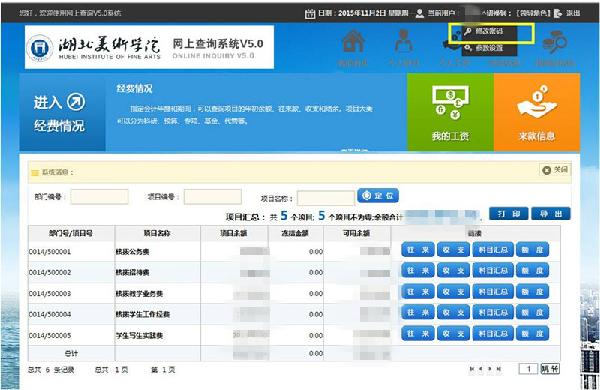Click 退出 to log out
This screenshot has width=600, height=390.
click(x=573, y=13)
